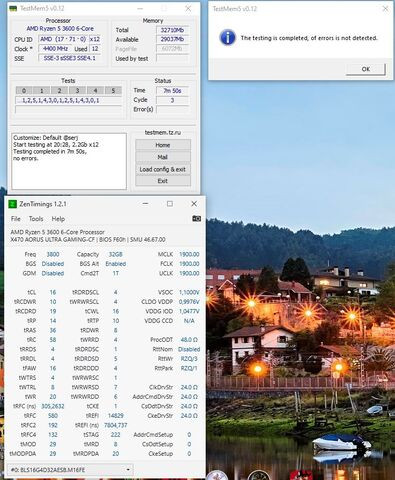
Task: Click the Cmd2T value 1T
Action: click(116, 273)
